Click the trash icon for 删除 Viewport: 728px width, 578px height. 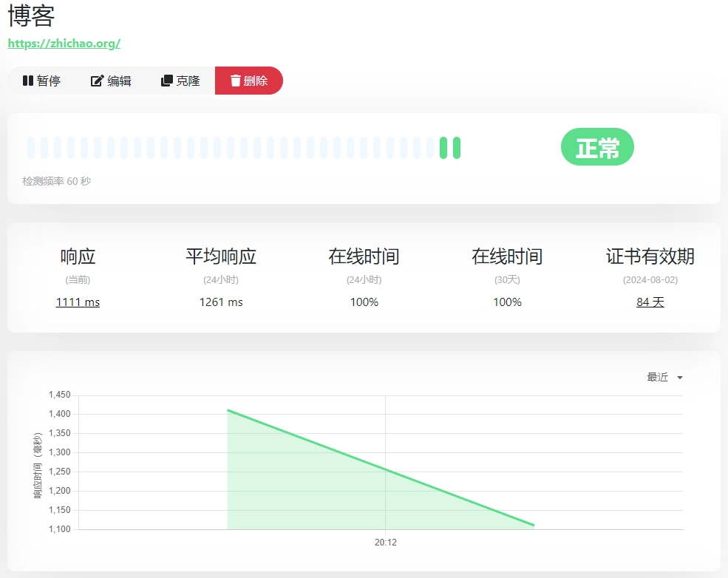236,81
